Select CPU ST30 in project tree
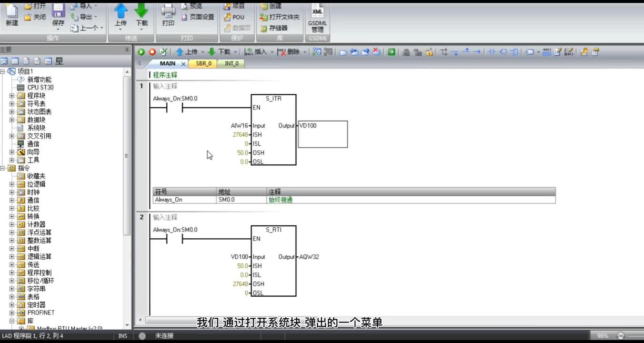Viewport: 644px width, 343px height. tap(40, 88)
